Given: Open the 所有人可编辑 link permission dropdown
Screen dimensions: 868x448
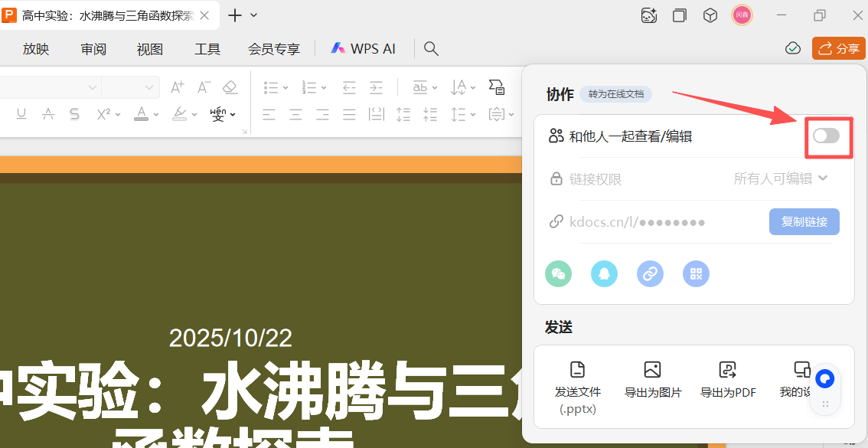Looking at the screenshot, I should (780, 178).
